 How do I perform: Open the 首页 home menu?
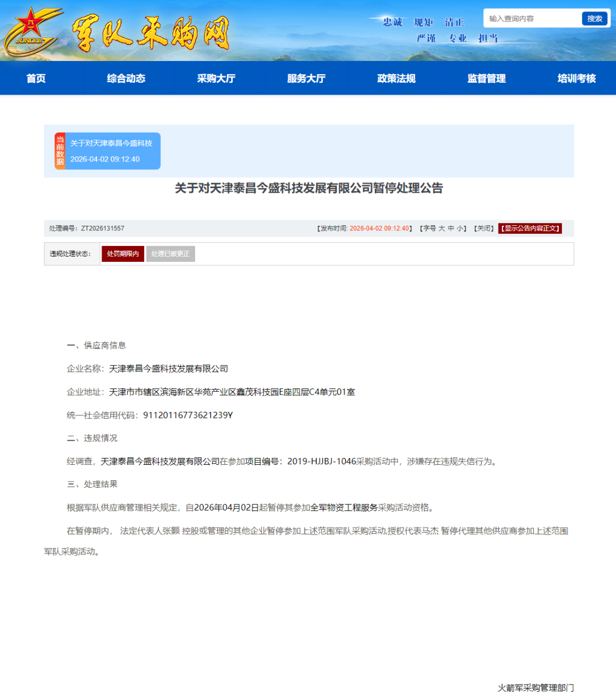pyautogui.click(x=36, y=78)
